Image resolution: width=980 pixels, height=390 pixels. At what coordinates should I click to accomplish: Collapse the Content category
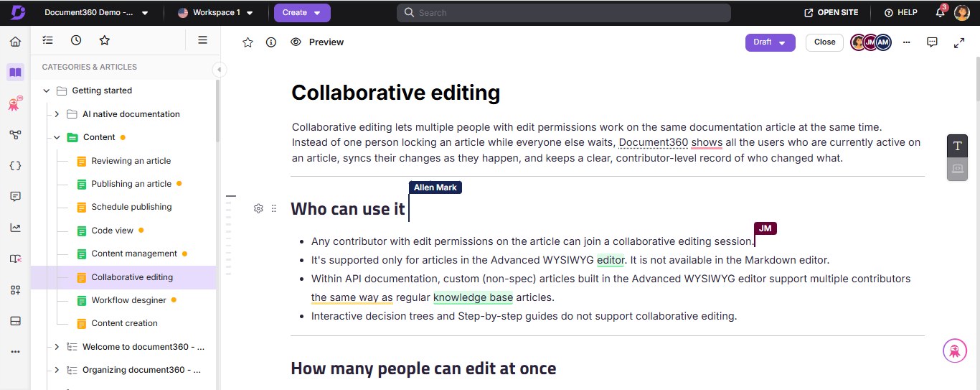point(57,137)
